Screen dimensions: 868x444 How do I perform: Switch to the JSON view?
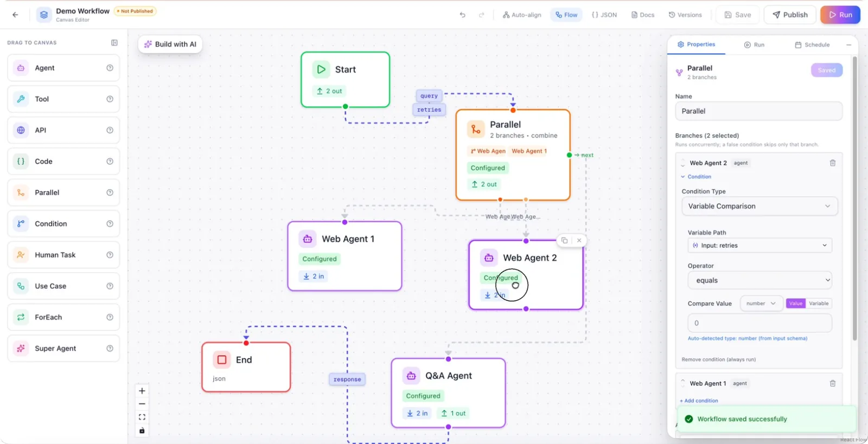click(x=604, y=15)
